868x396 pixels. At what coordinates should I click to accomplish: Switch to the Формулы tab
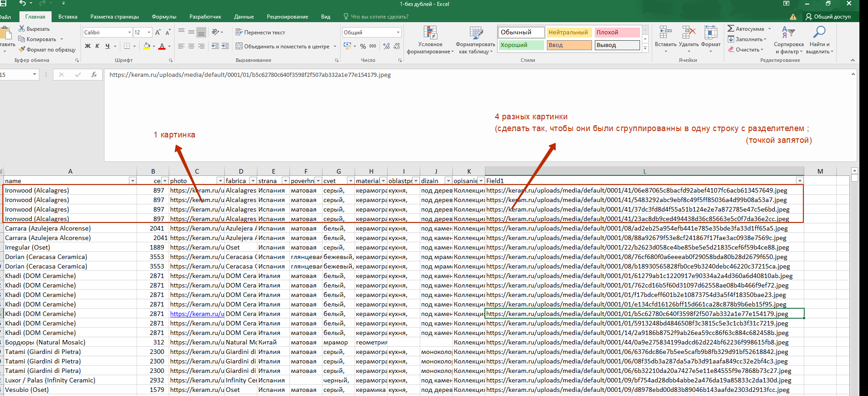tap(164, 17)
